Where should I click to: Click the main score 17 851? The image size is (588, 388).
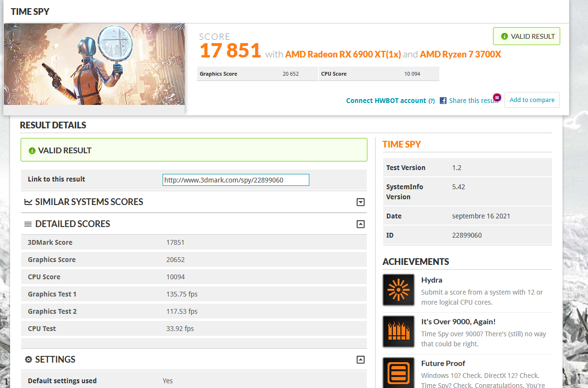(230, 50)
